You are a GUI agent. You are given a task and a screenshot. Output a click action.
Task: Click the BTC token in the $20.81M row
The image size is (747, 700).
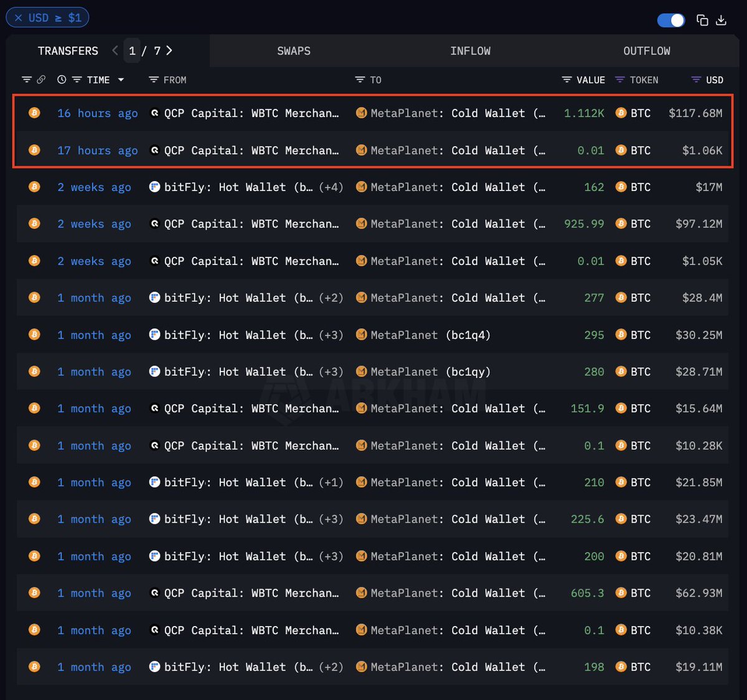tap(633, 556)
